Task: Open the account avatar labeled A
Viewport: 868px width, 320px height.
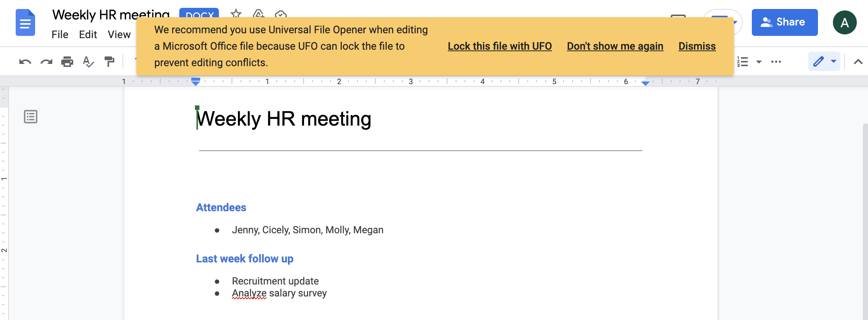Action: [x=845, y=22]
